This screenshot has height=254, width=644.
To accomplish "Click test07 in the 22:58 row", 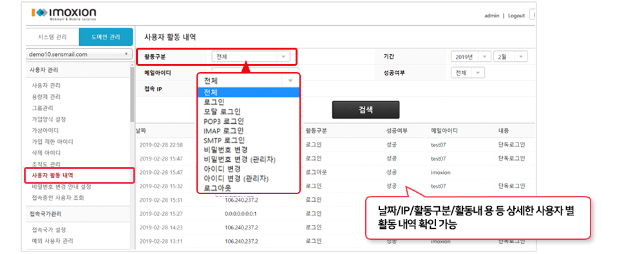I will coord(438,144).
